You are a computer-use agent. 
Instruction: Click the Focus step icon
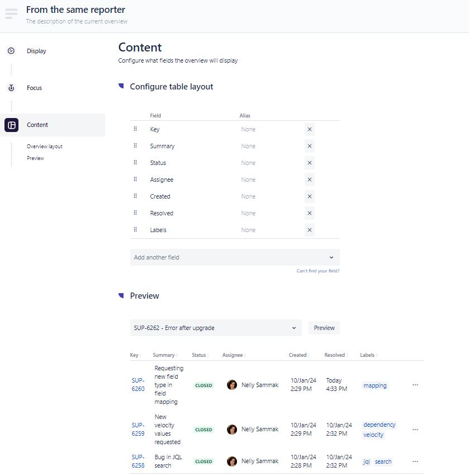[x=11, y=88]
